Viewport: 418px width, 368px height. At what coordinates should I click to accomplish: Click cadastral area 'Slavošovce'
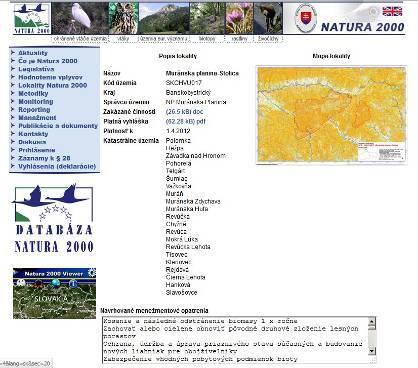(x=181, y=293)
